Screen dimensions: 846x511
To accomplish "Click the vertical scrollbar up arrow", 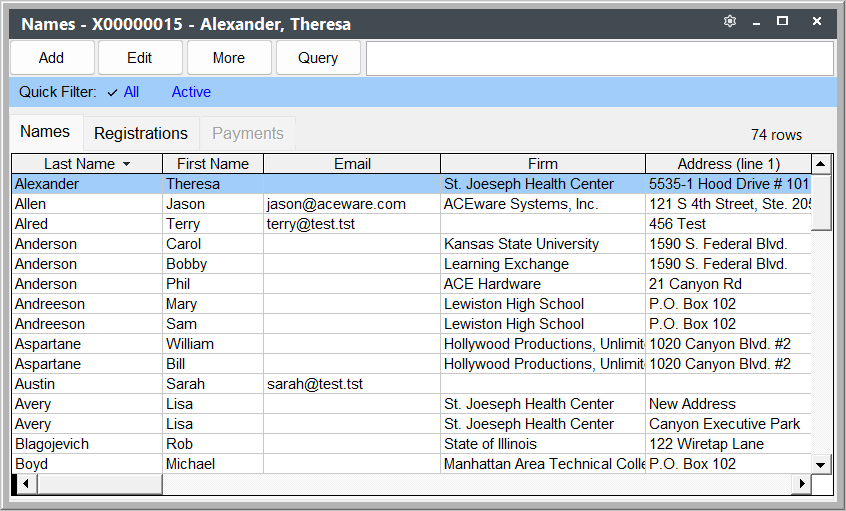I will pyautogui.click(x=821, y=163).
